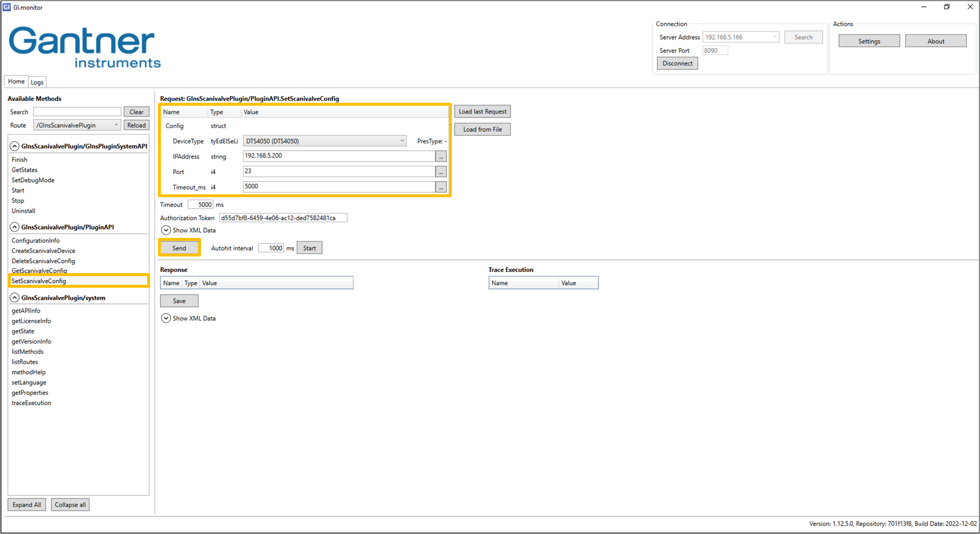Open the Timeout_ms ellipsis editor
980x534 pixels.
point(441,186)
